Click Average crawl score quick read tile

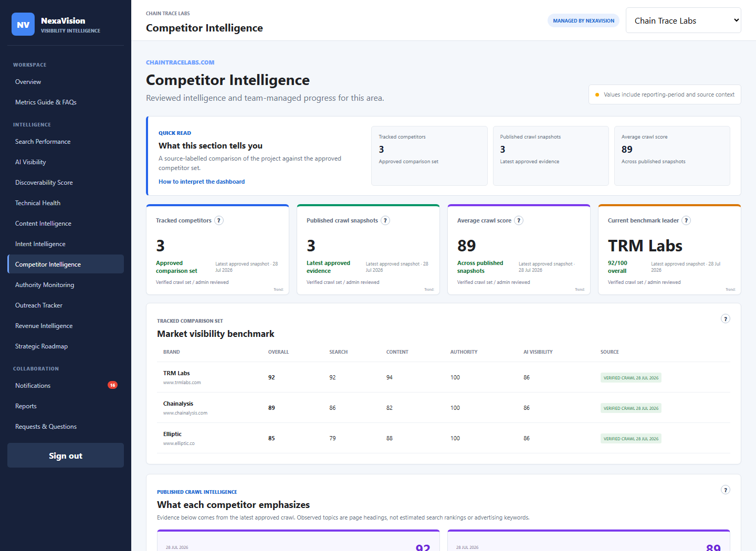672,156
